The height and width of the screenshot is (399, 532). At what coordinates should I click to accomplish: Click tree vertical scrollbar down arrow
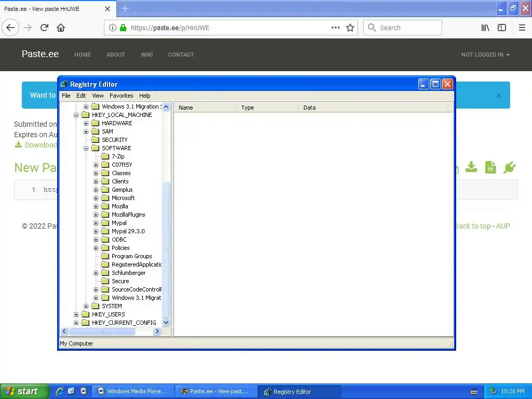coord(166,323)
